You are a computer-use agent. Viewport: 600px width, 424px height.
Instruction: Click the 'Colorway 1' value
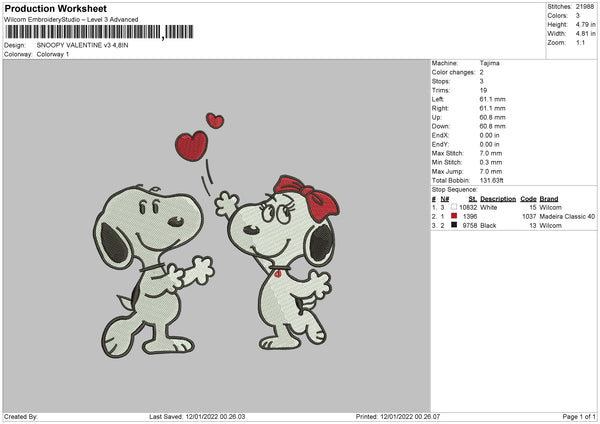(x=53, y=54)
